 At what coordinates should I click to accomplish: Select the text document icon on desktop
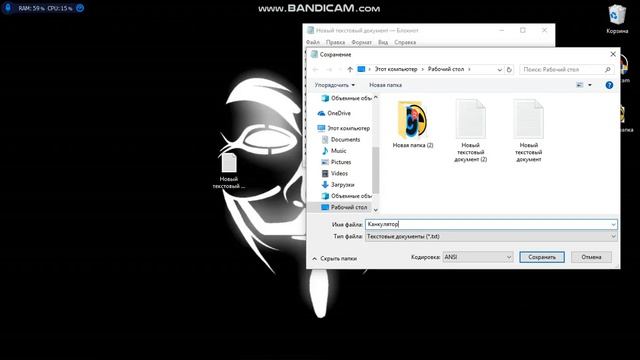[x=229, y=171]
